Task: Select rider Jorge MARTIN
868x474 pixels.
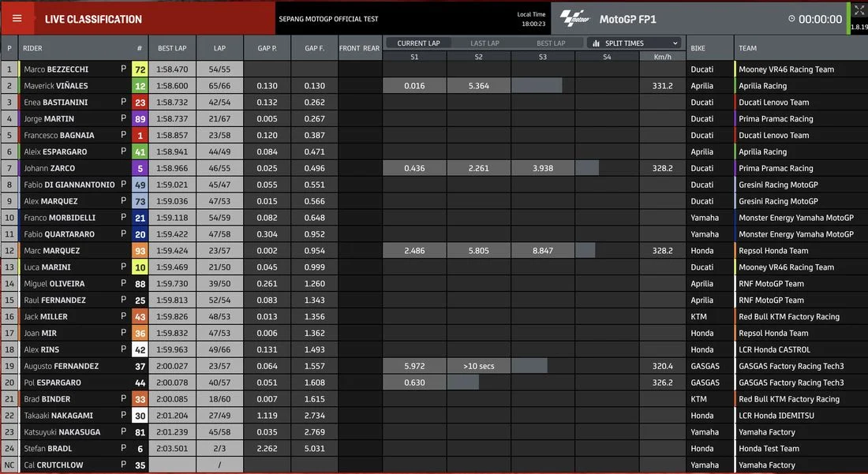Action: [x=49, y=119]
